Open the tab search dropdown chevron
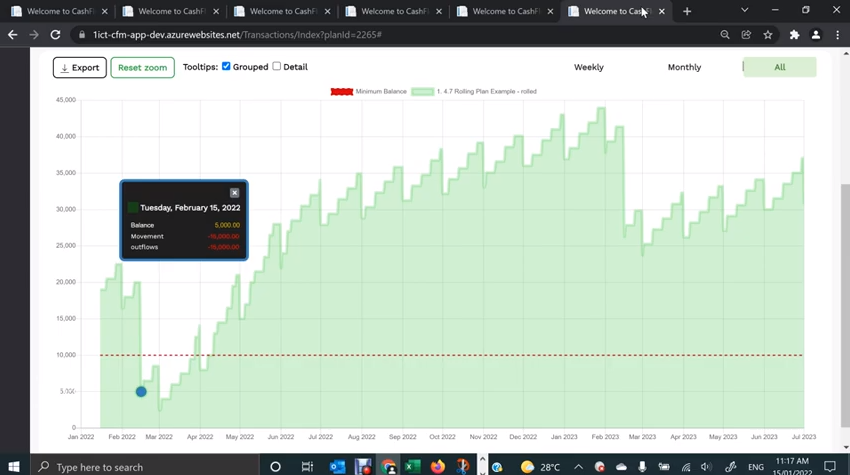This screenshot has width=850, height=475. (744, 10)
